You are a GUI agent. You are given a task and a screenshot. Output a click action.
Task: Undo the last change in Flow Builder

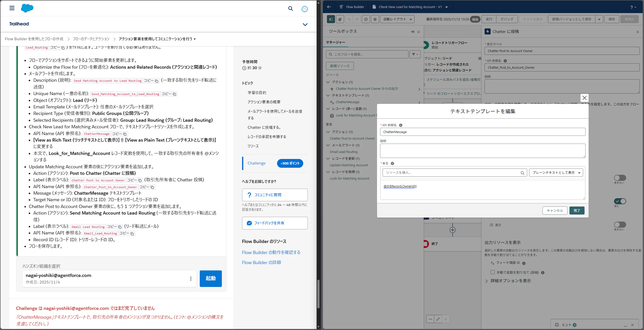click(349, 19)
